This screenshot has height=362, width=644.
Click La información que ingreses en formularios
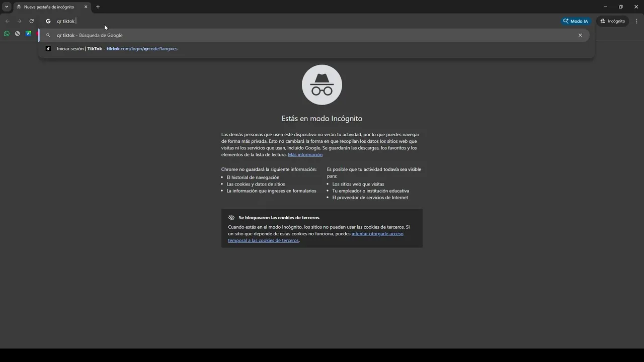click(x=272, y=191)
